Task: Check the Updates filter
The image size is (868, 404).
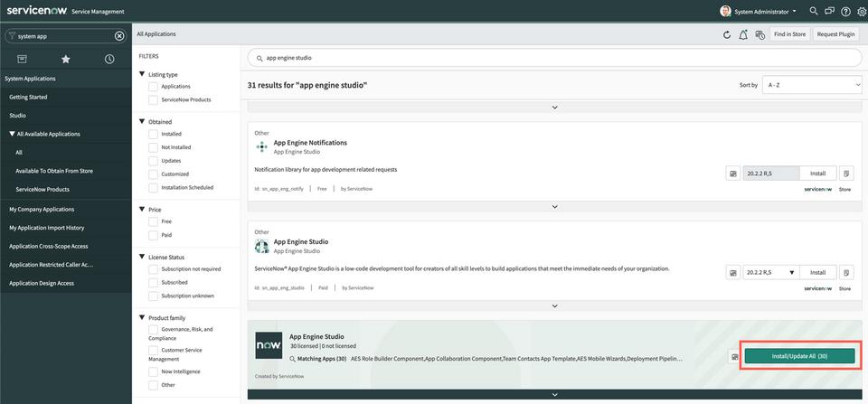Action: (x=153, y=161)
